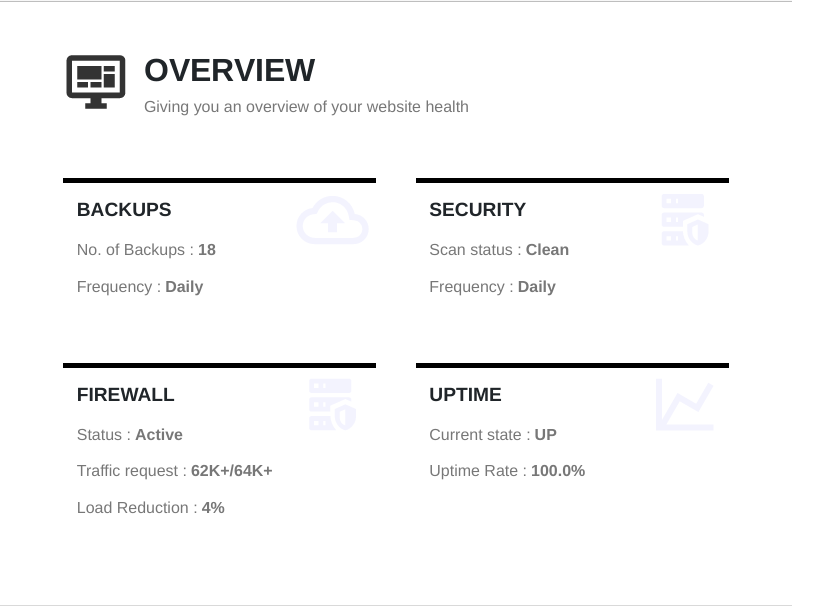Viewport: 819px width, 606px height.
Task: Click the Backups frequency Daily value
Action: 184,287
